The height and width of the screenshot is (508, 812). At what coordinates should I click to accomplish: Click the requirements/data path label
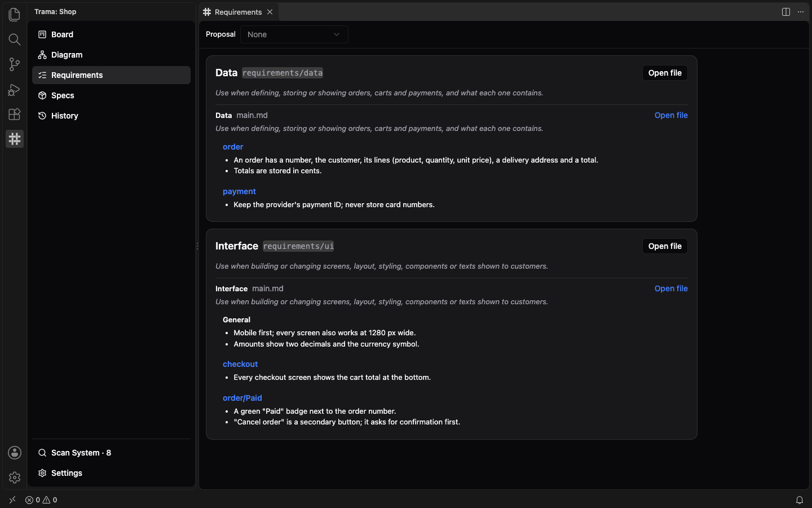coord(283,73)
